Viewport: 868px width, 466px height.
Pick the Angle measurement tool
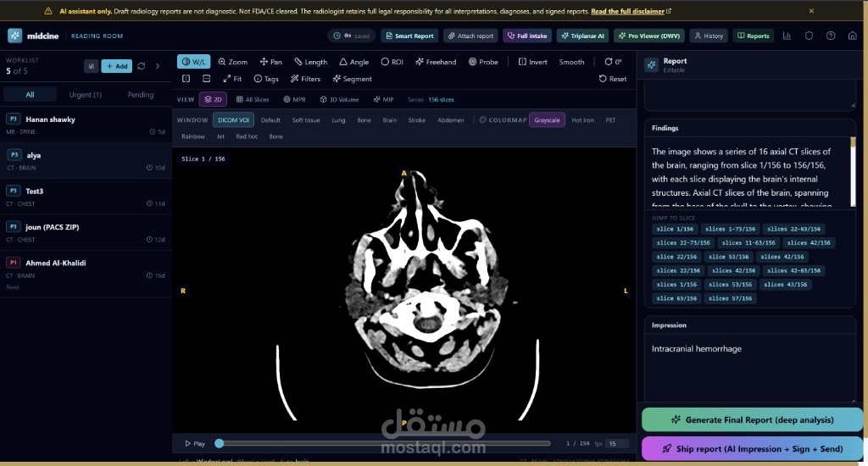[353, 62]
